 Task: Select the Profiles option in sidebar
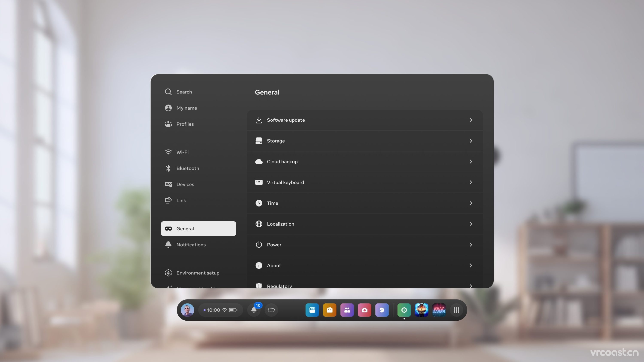pyautogui.click(x=185, y=124)
